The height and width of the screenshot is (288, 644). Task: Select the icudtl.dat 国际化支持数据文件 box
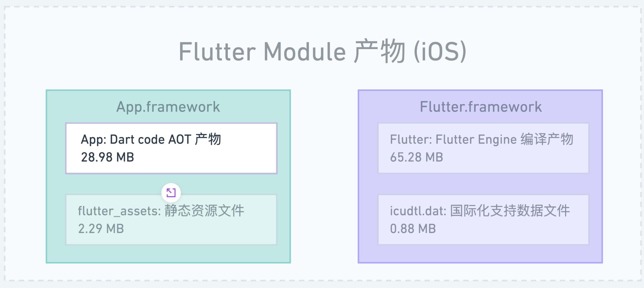coord(483,220)
